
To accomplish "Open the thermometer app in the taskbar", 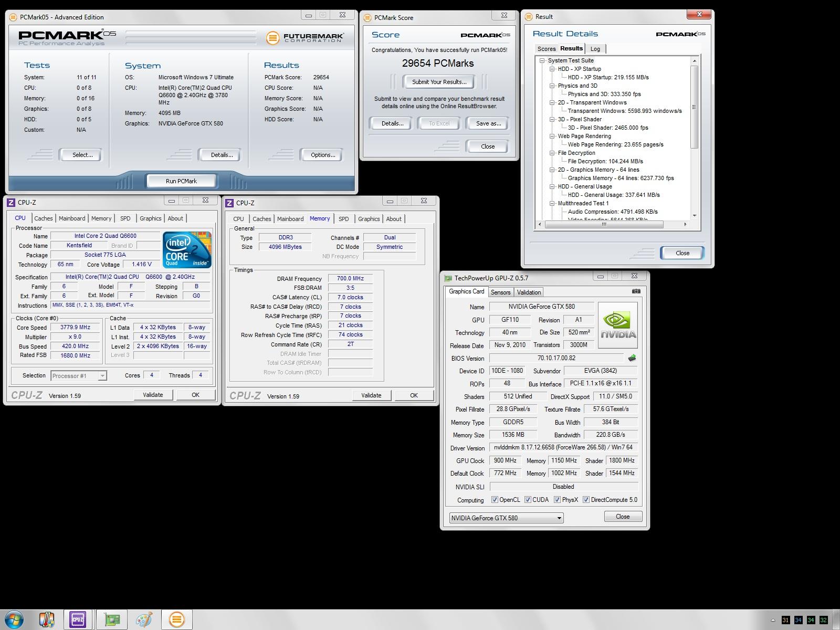I will [x=47, y=619].
